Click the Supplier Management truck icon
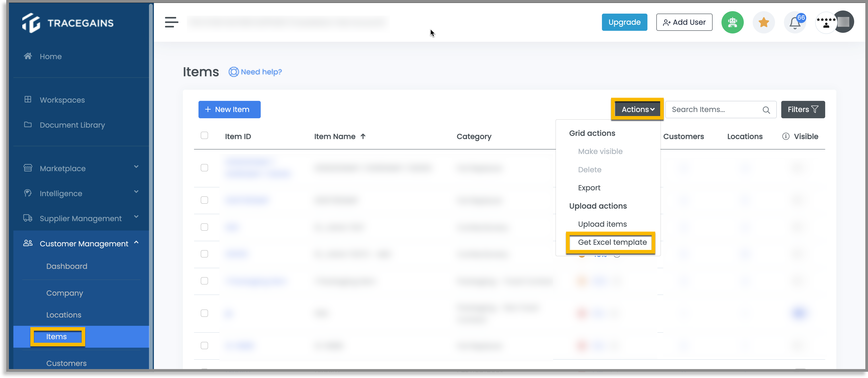Screen dimensions: 868x378 point(28,218)
